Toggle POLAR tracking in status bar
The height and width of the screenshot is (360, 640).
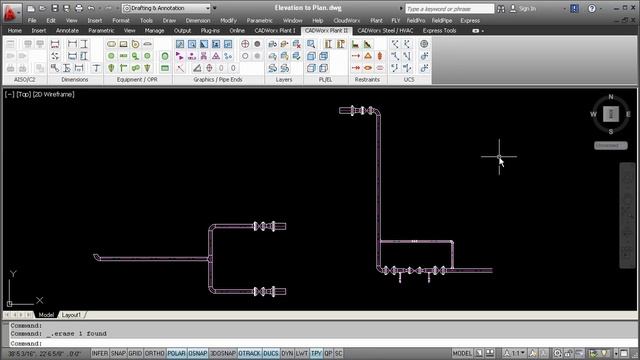(x=176, y=353)
